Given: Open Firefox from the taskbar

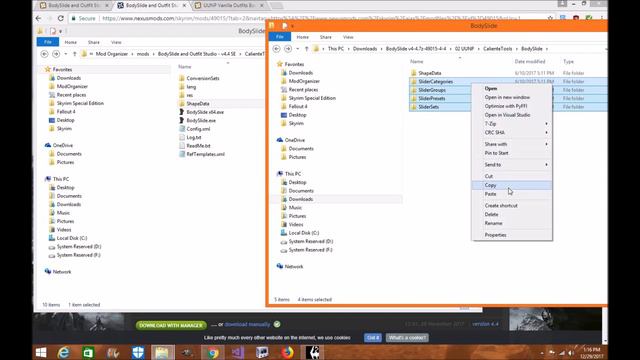Looking at the screenshot, I should pos(287,352).
